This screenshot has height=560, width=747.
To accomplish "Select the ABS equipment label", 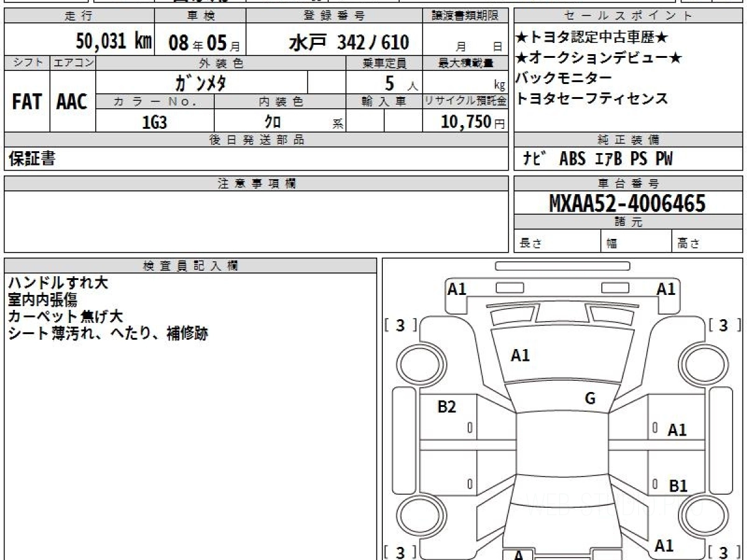I will (x=573, y=159).
